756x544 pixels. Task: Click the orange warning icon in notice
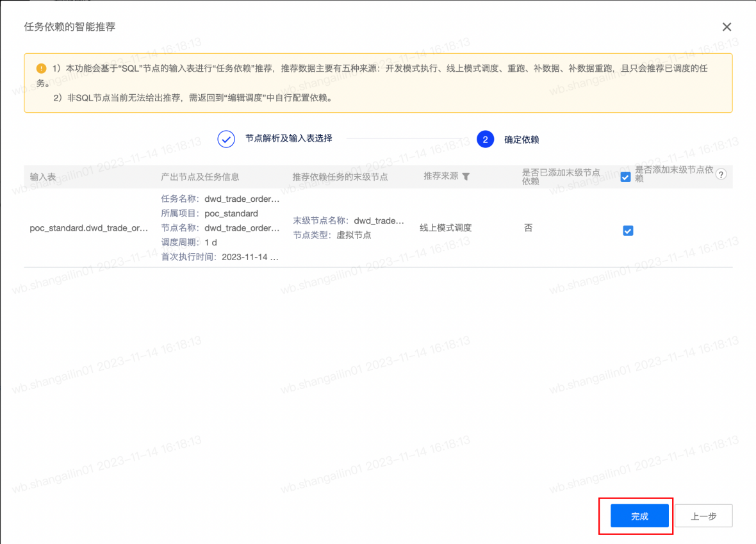42,69
